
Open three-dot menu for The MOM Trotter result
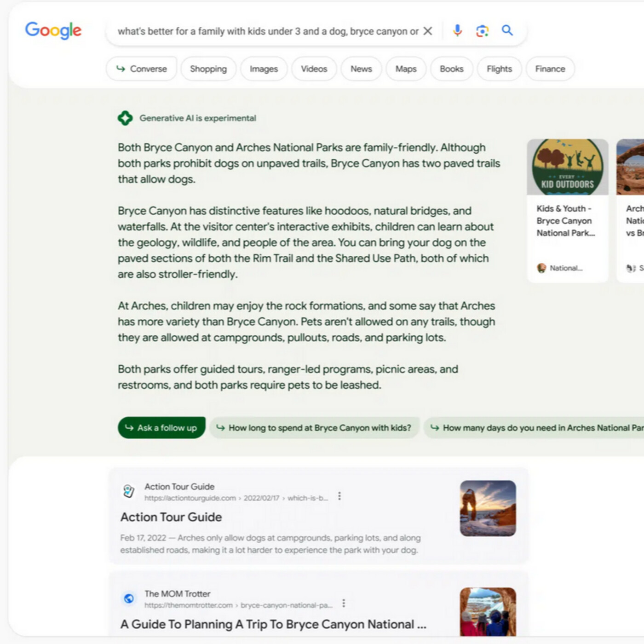344,603
